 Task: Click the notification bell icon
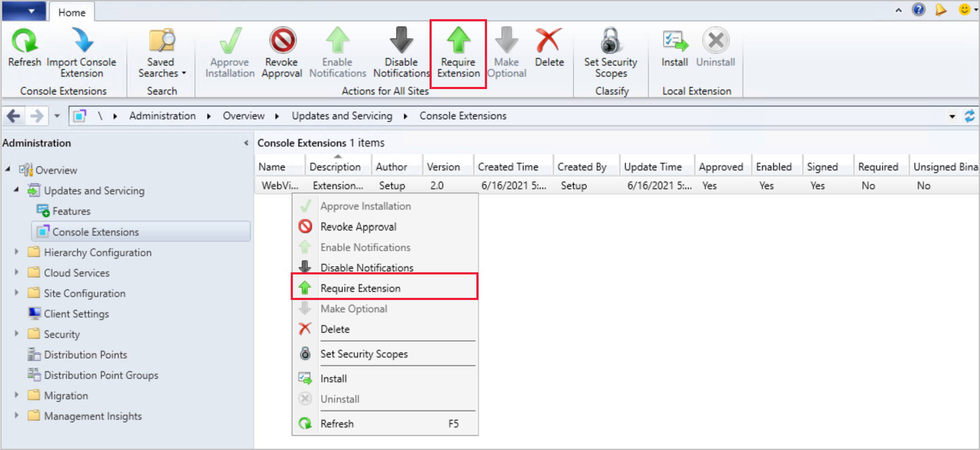(941, 9)
